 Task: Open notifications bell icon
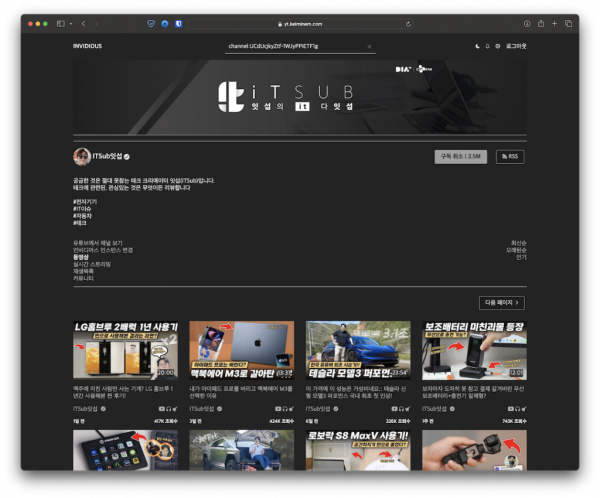click(487, 46)
